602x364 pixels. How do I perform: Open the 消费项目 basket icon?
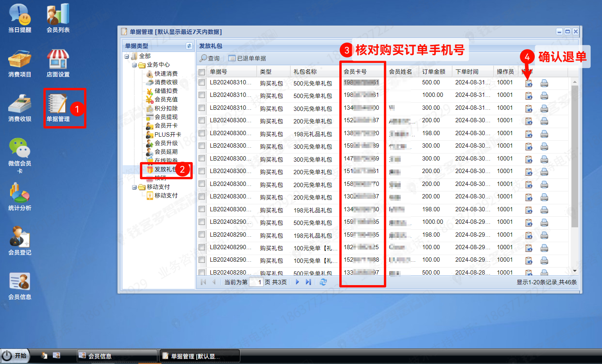point(20,63)
